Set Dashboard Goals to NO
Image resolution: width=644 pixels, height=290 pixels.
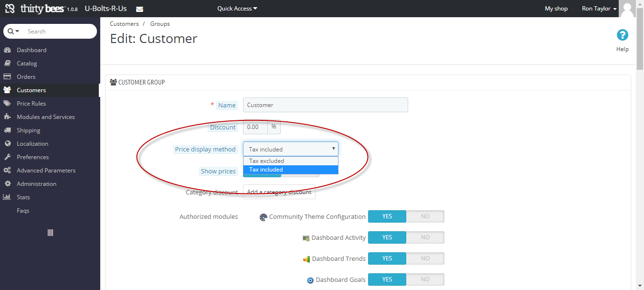[x=425, y=279]
